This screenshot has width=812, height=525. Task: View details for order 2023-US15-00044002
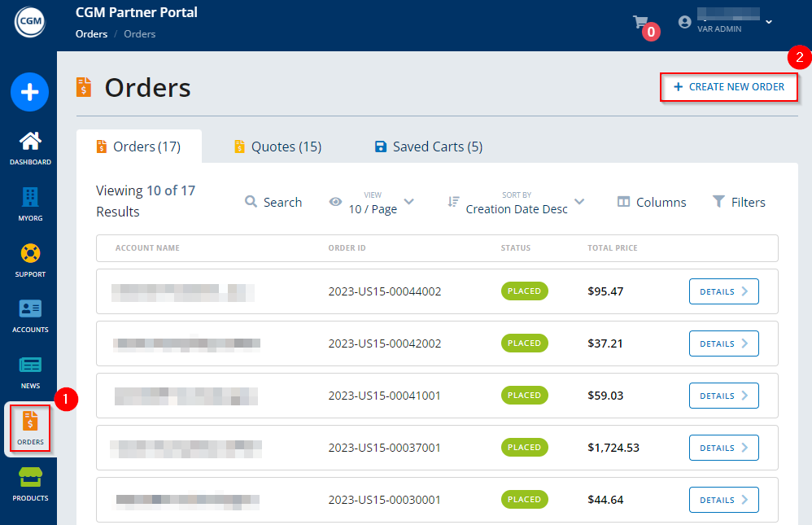pyautogui.click(x=723, y=291)
